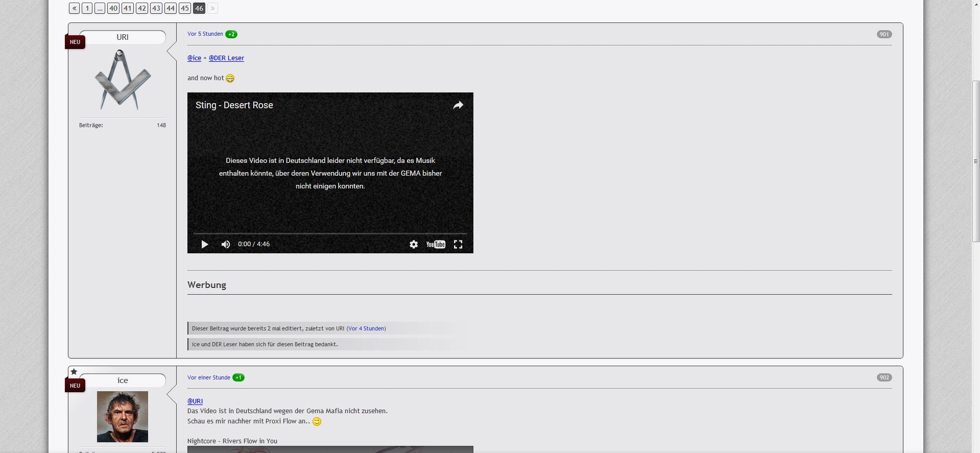Viewport: 980px width, 453px height.
Task: Open post number 902 permalink
Action: (885, 378)
